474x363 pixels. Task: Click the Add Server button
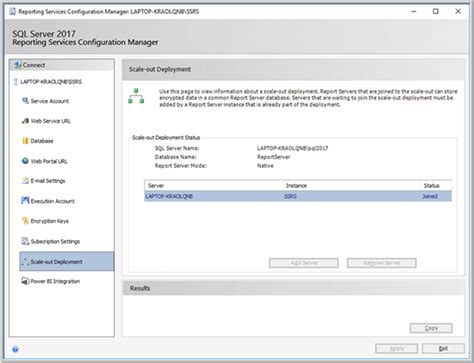[304, 263]
